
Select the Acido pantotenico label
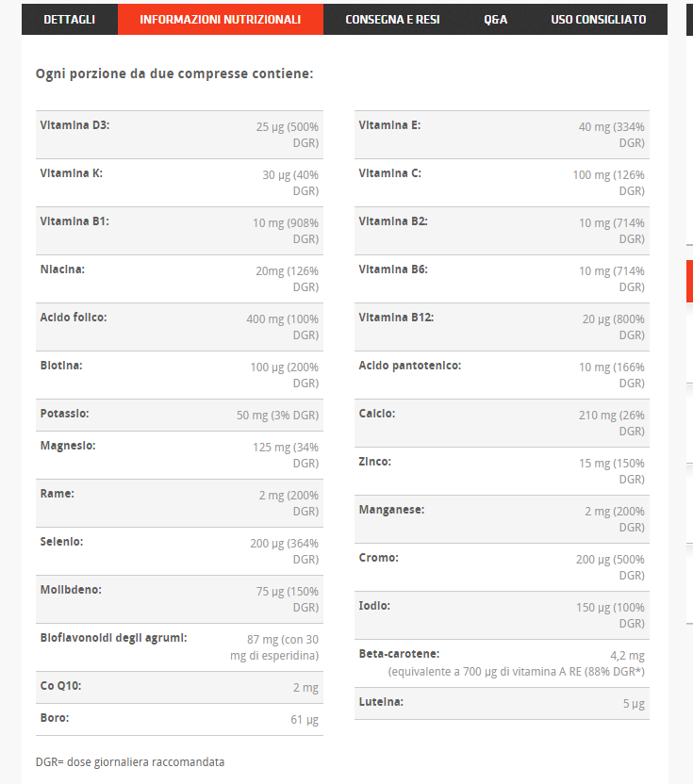click(x=410, y=366)
